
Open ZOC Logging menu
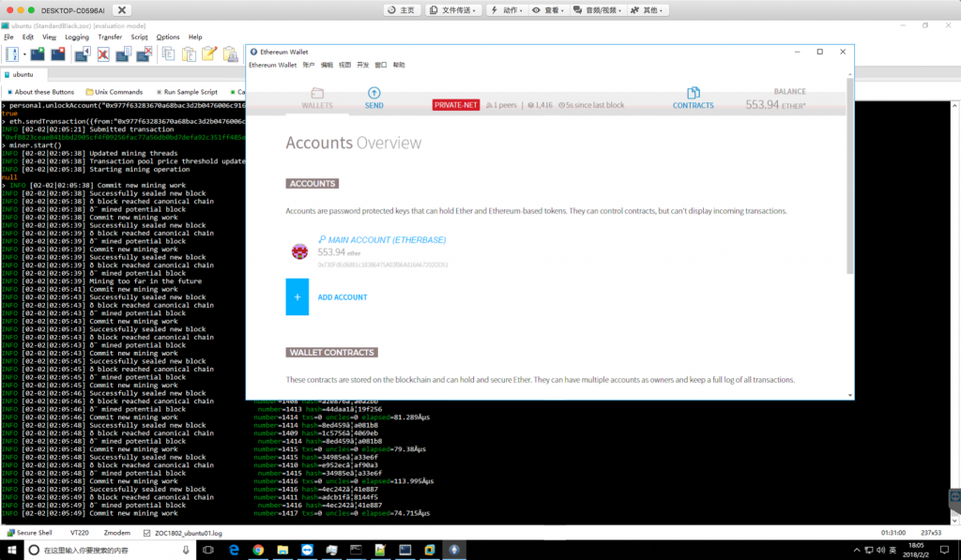click(77, 37)
